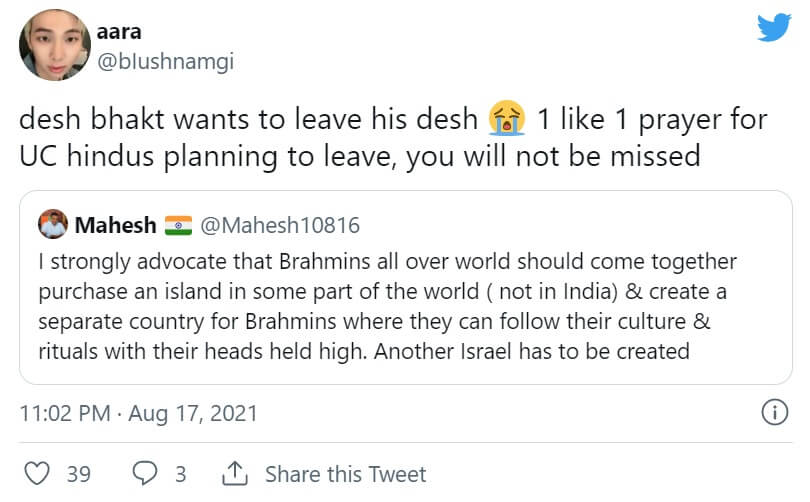Like the tweet with the heart icon
The height and width of the screenshot is (502, 810).
(35, 473)
